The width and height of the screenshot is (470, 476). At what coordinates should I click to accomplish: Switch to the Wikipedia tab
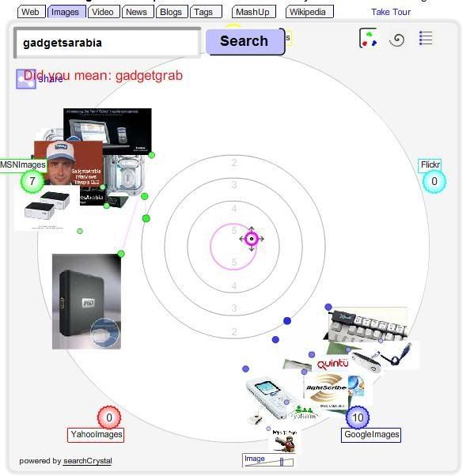309,12
